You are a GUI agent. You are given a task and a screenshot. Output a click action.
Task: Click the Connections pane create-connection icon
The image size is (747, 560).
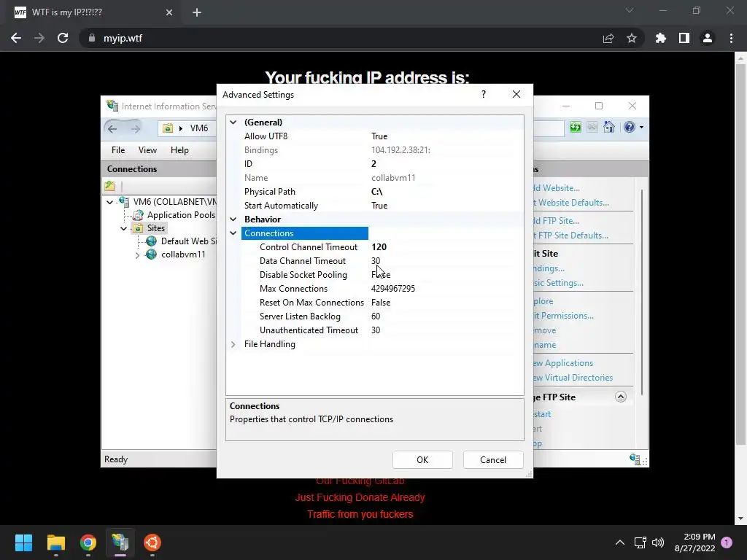tap(110, 186)
